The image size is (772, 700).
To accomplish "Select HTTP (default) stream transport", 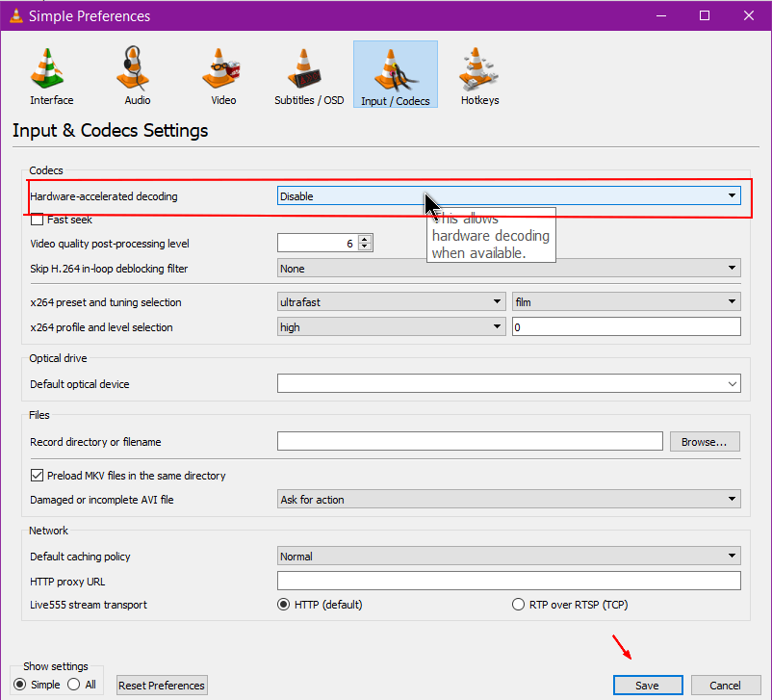I will [x=284, y=605].
